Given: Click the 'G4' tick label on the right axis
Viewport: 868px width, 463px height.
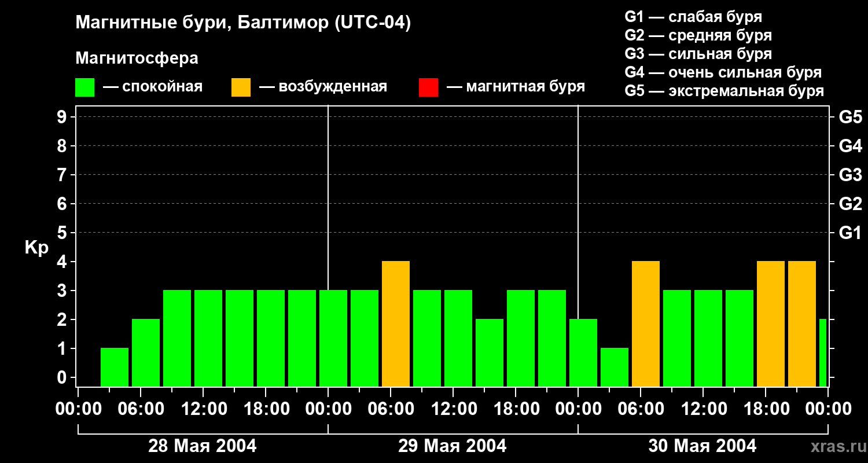Looking at the screenshot, I should point(851,146).
